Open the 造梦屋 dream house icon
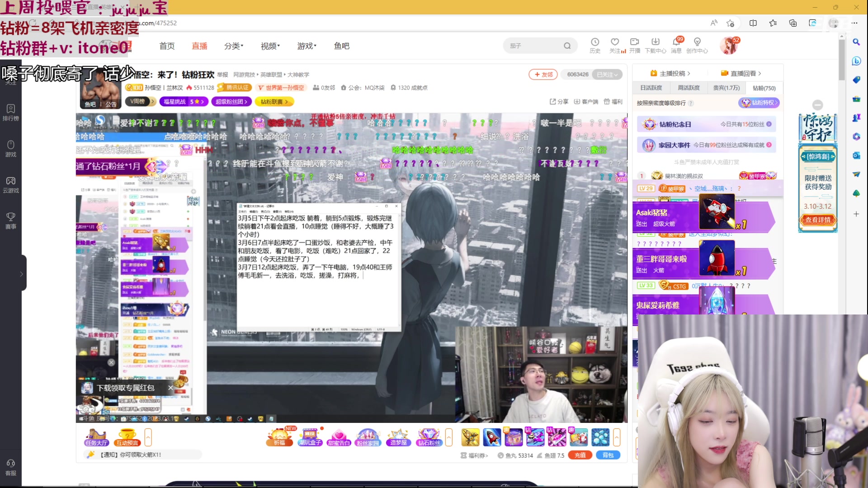This screenshot has width=868, height=488. (398, 437)
